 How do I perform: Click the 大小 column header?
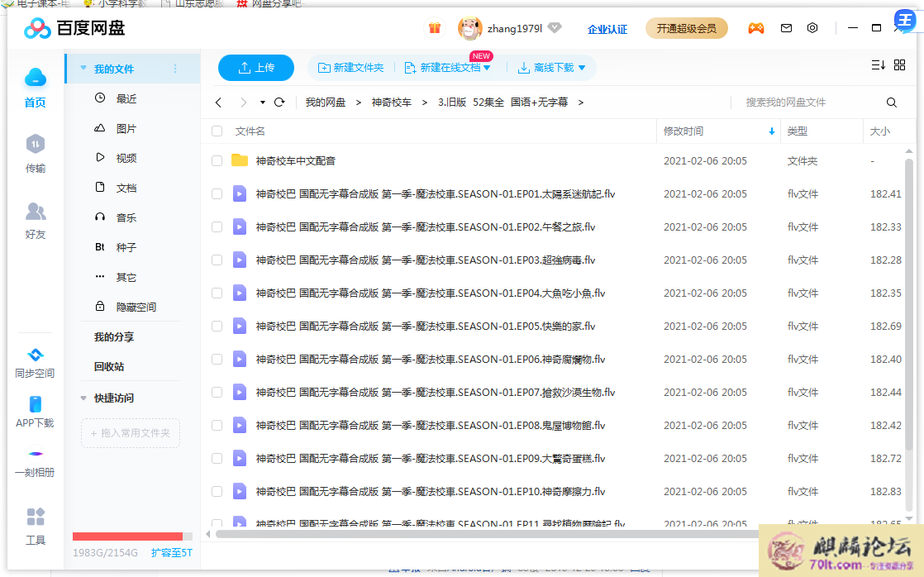click(x=880, y=131)
